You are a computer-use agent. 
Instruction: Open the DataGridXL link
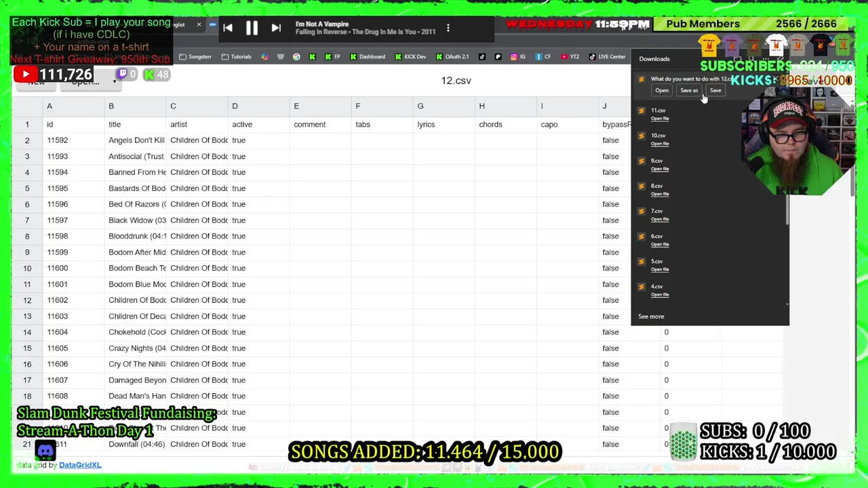(x=80, y=465)
